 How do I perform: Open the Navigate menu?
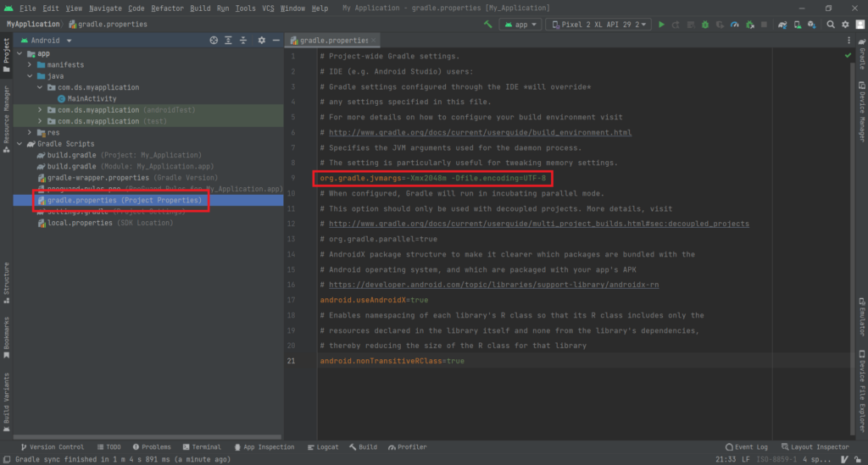[105, 8]
